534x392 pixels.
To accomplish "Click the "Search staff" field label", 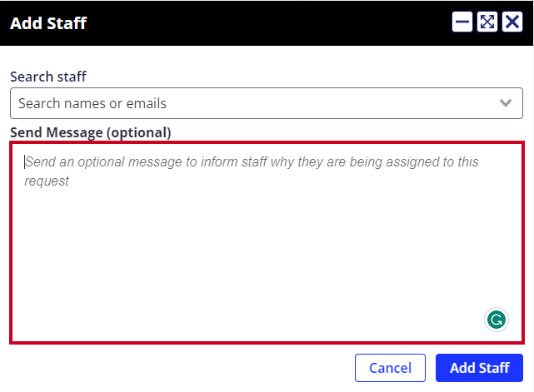I will (x=48, y=77).
